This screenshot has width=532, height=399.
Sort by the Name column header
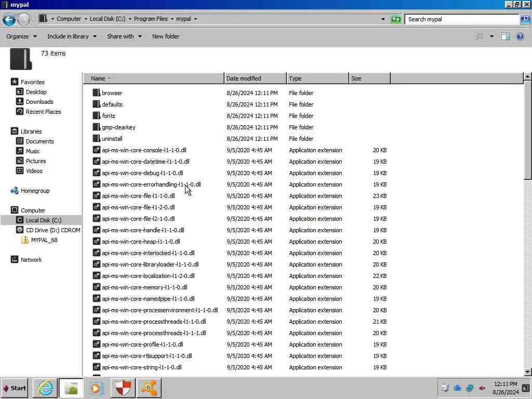(154, 78)
